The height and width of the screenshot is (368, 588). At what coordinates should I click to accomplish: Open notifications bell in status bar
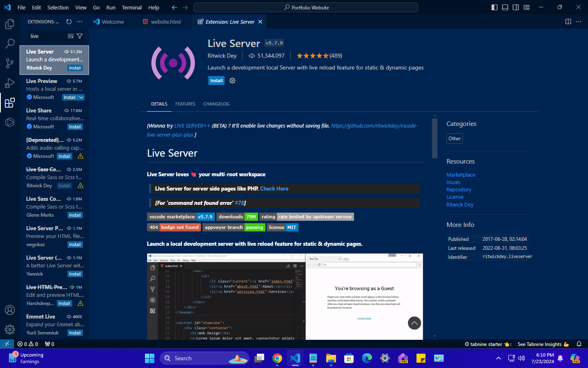(x=579, y=344)
